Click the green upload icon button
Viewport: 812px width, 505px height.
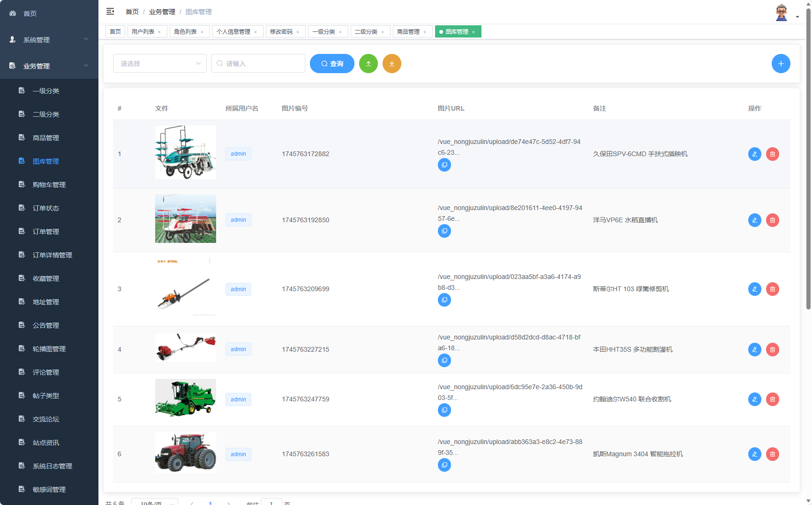[368, 64]
